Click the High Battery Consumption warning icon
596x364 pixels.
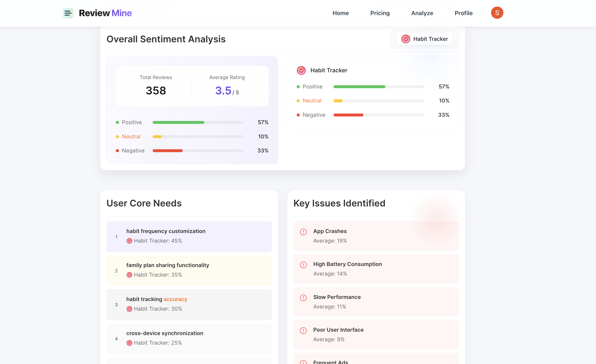tap(303, 265)
